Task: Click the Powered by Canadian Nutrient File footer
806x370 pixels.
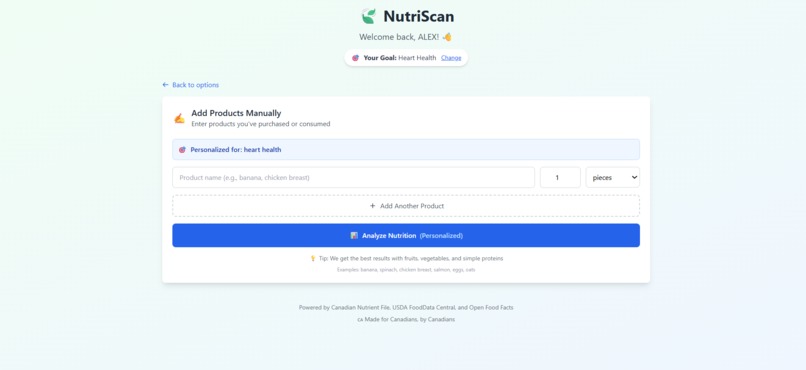Action: 406,308
